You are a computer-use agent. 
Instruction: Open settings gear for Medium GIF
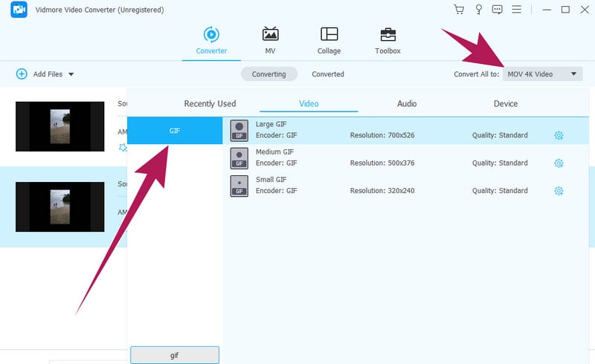559,163
